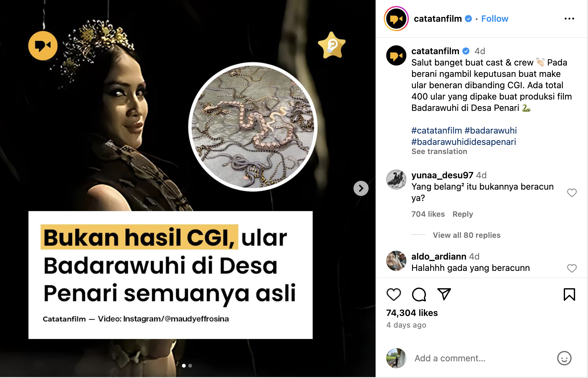The width and height of the screenshot is (588, 378).
Task: Follow the catatanfilm account
Action: pos(495,19)
